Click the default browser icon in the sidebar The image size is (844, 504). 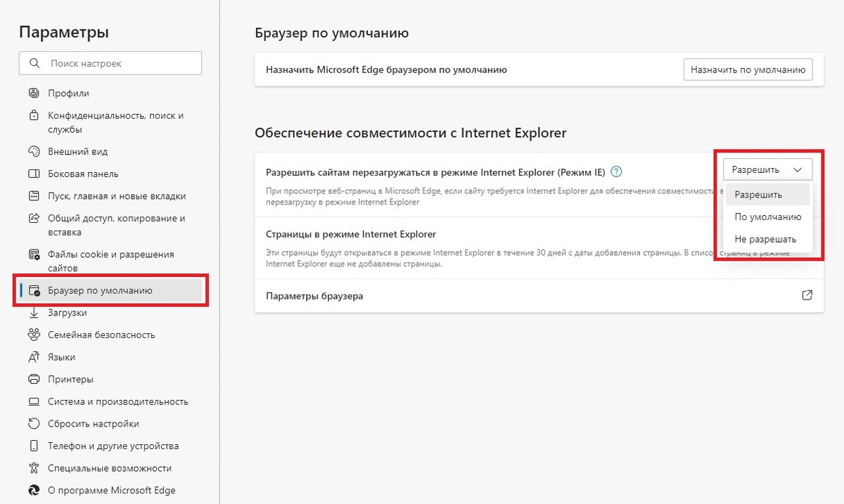coord(33,290)
